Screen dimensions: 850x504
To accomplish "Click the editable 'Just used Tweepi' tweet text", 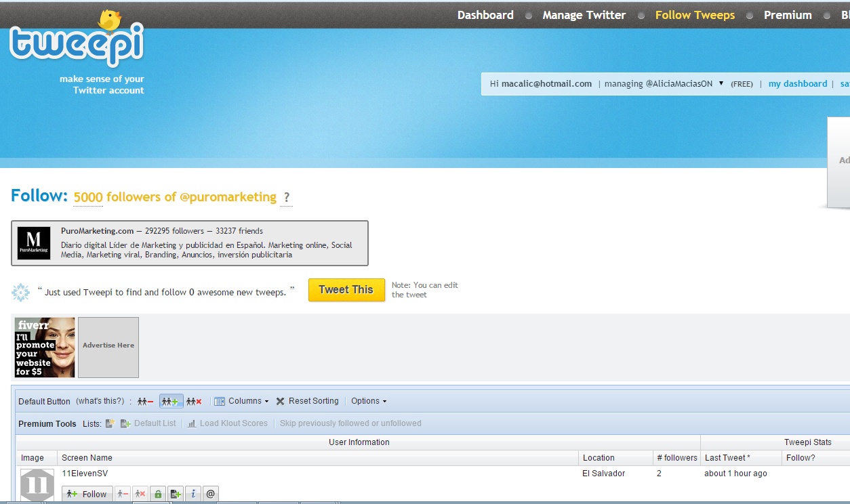I will [x=165, y=292].
